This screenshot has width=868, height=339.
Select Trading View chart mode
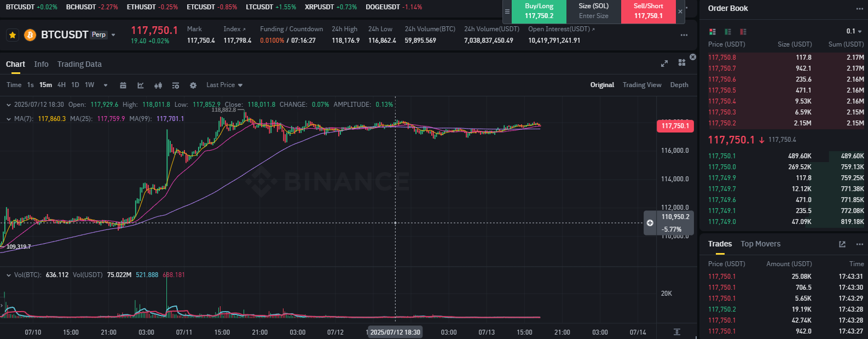tap(642, 85)
